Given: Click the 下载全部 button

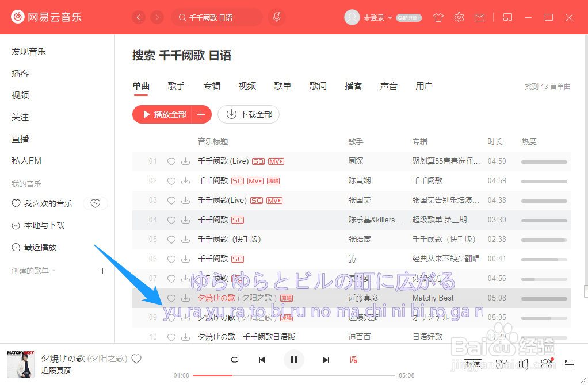Looking at the screenshot, I should 248,114.
